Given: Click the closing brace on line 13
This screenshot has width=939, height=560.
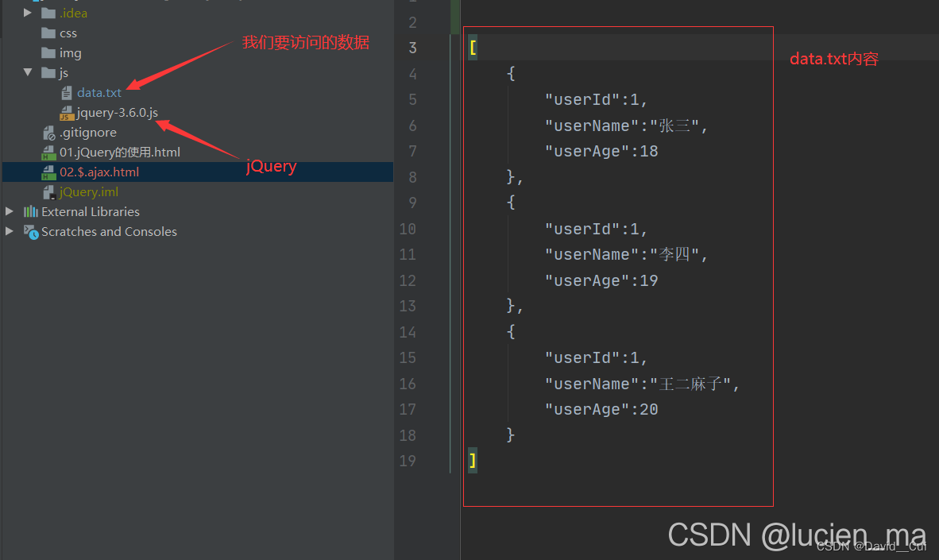Looking at the screenshot, I should pyautogui.click(x=511, y=306).
